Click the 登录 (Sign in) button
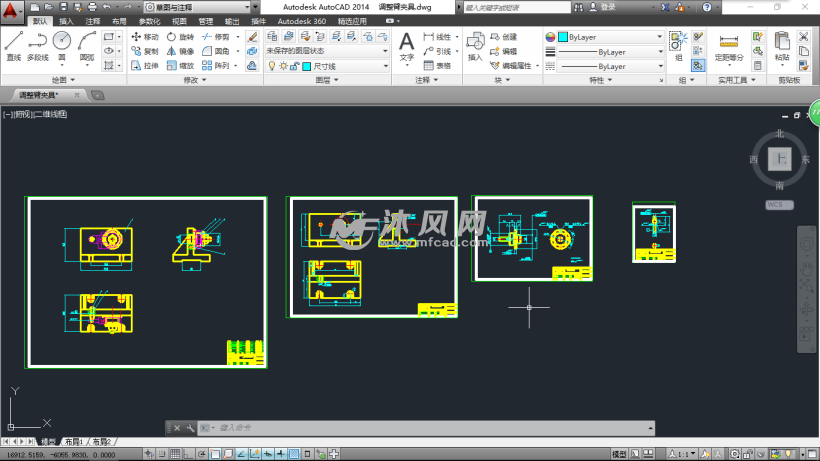 602,7
